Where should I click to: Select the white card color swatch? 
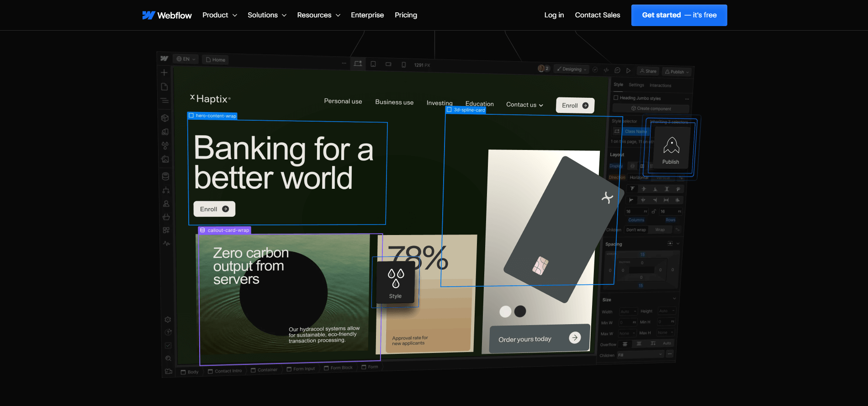pyautogui.click(x=505, y=312)
